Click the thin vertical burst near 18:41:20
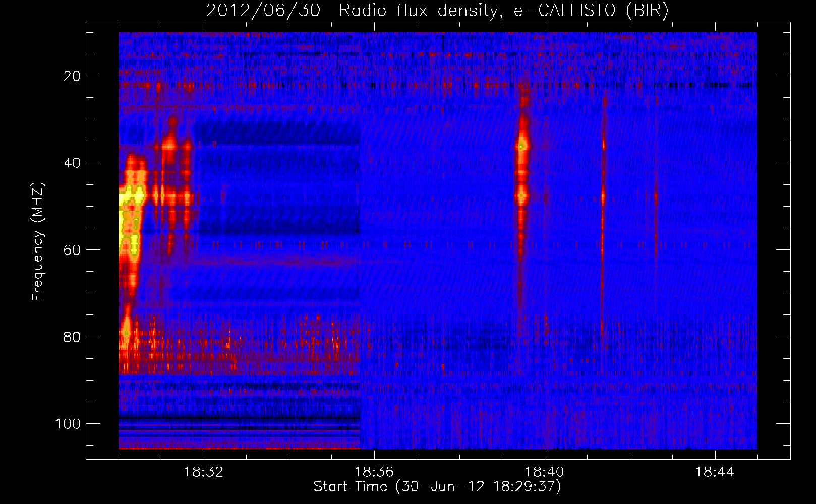 [x=603, y=217]
